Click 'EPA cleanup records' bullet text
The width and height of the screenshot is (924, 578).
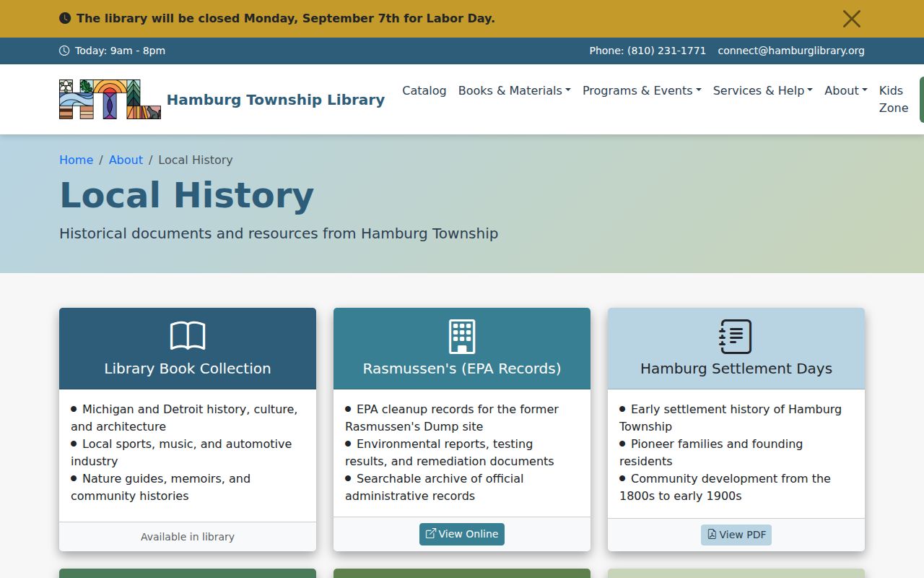pos(452,418)
